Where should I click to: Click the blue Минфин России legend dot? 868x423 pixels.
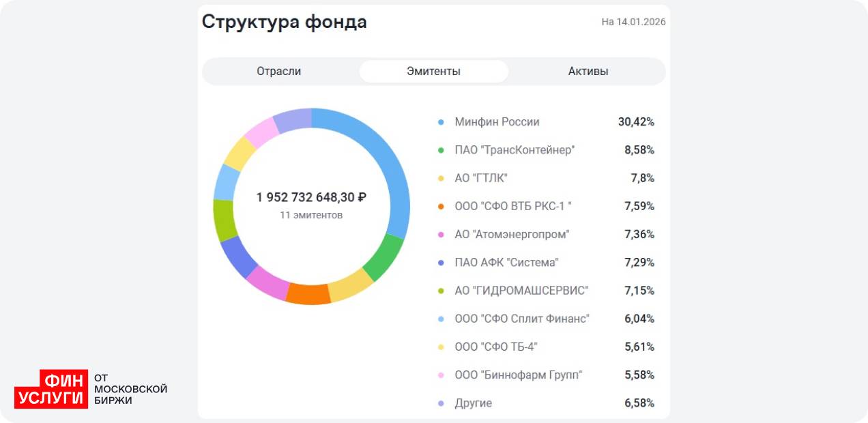tap(441, 122)
